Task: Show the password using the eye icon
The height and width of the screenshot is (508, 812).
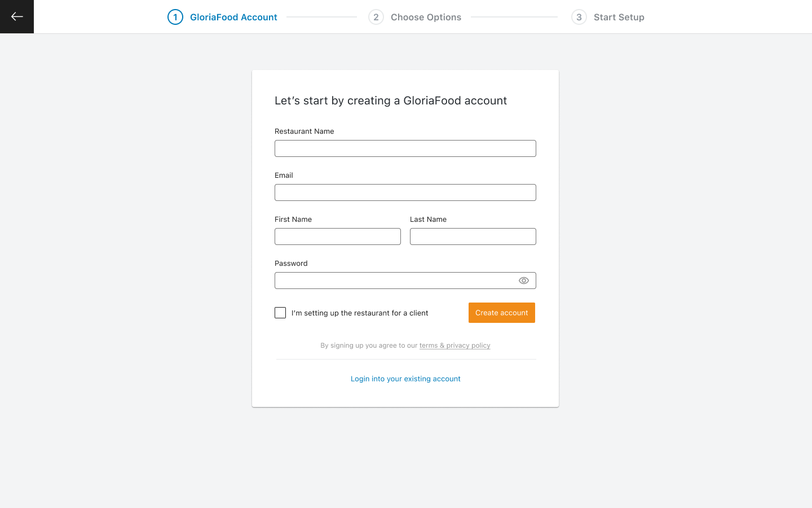Action: tap(524, 281)
